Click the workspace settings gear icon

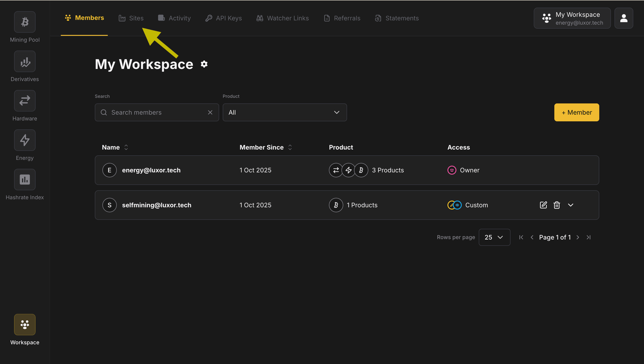coord(204,64)
